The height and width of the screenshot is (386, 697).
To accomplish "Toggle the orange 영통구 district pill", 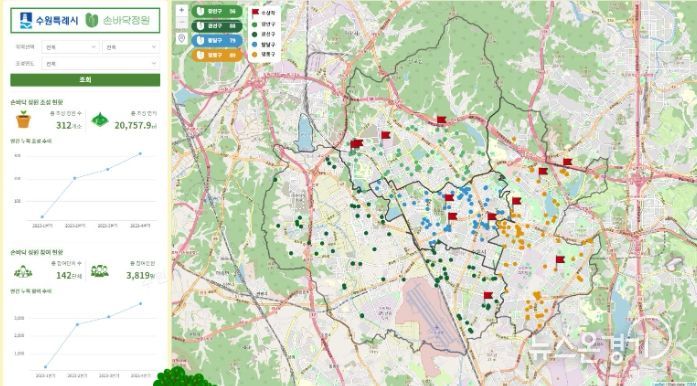I will (217, 55).
